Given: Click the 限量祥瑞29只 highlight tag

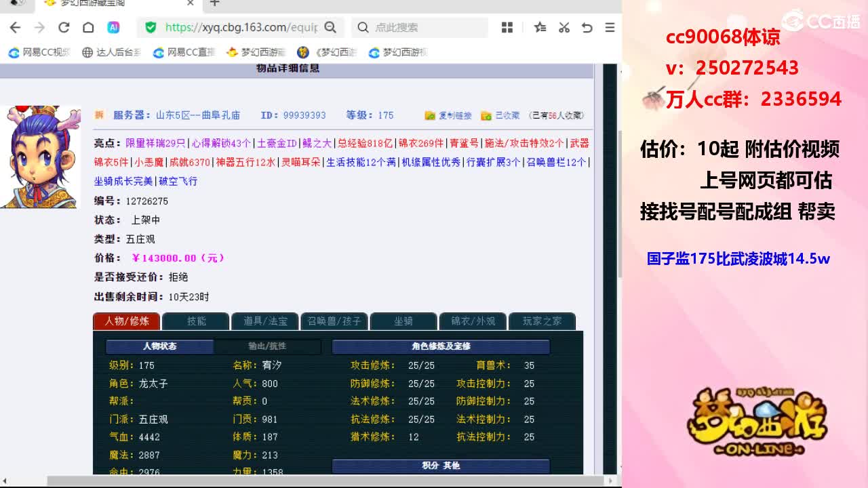Looking at the screenshot, I should coord(155,143).
